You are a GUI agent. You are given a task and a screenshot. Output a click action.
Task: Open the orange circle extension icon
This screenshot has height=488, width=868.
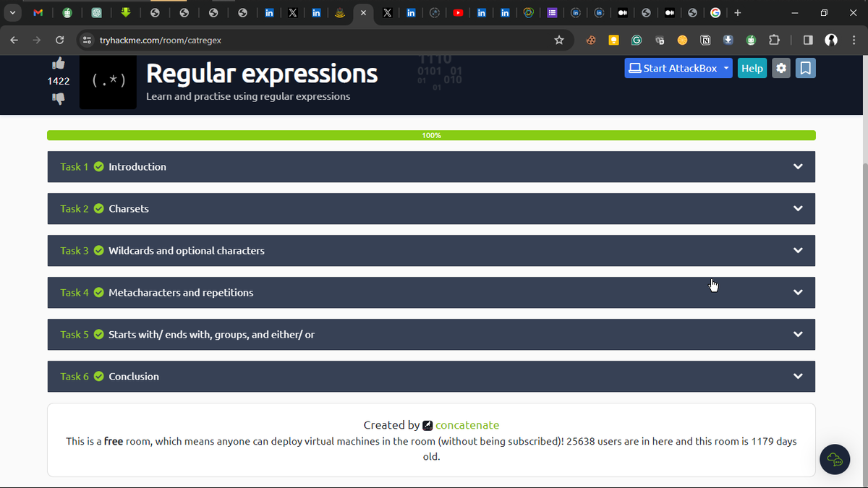point(682,40)
